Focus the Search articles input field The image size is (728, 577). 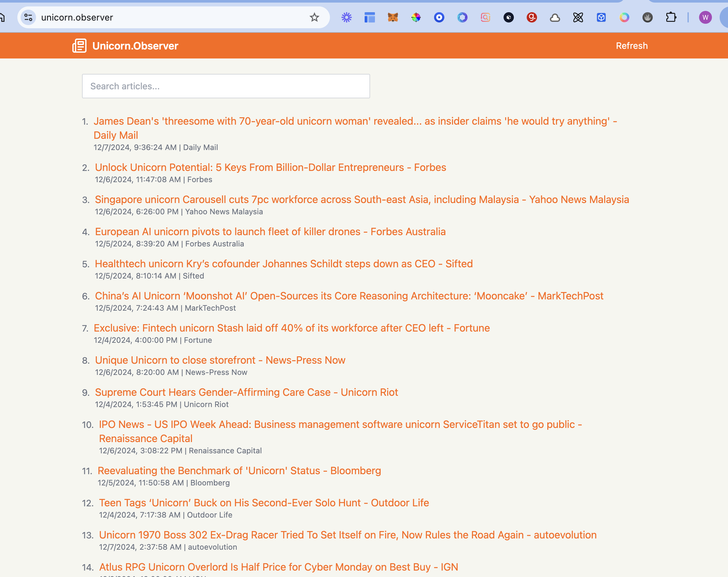[x=225, y=86]
